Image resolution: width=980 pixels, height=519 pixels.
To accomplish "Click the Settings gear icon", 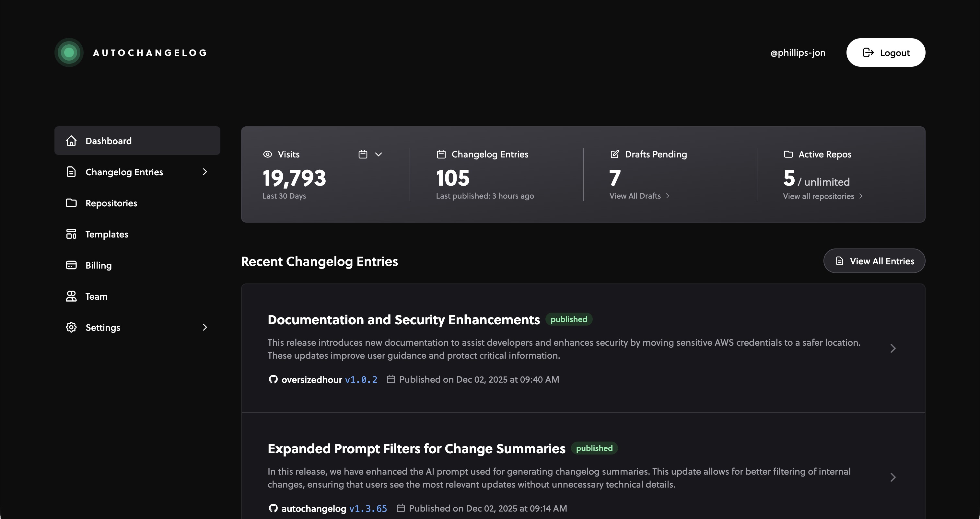I will click(x=71, y=327).
